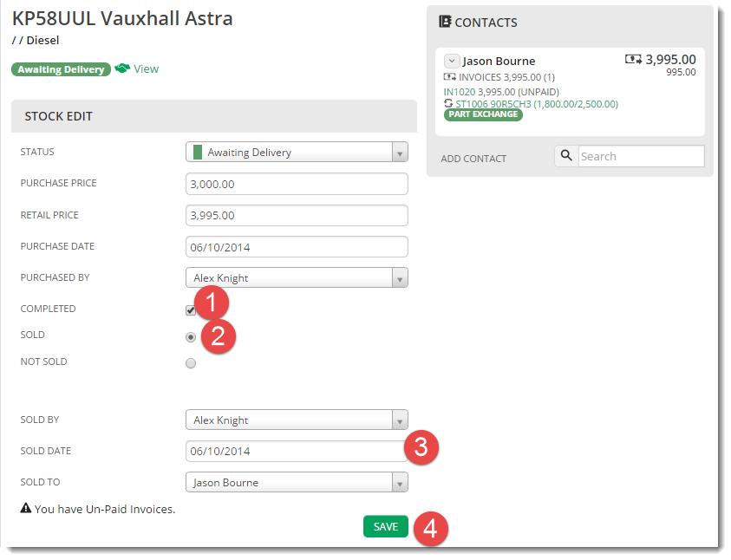Select the Not Sold radio button
The height and width of the screenshot is (560, 731).
coord(191,363)
